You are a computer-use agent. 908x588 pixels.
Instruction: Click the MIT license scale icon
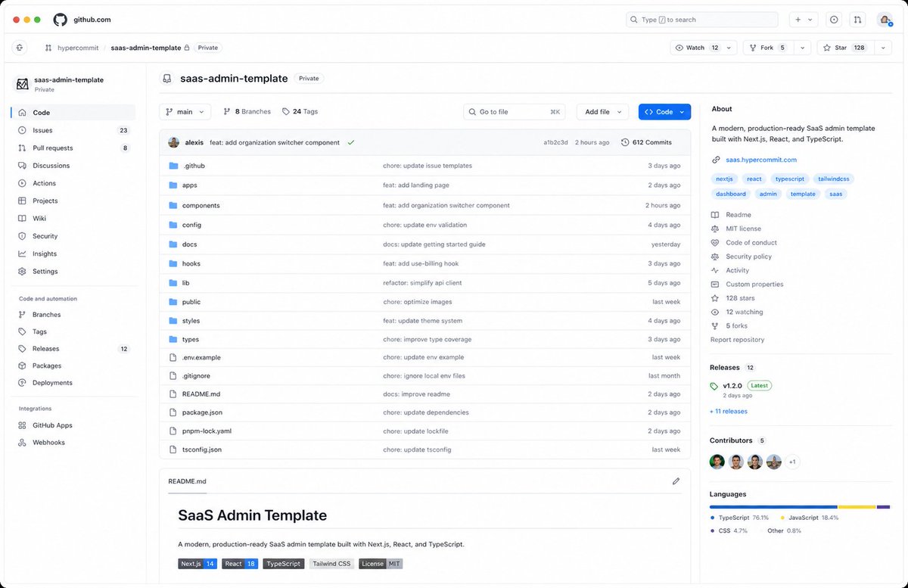[x=715, y=229]
